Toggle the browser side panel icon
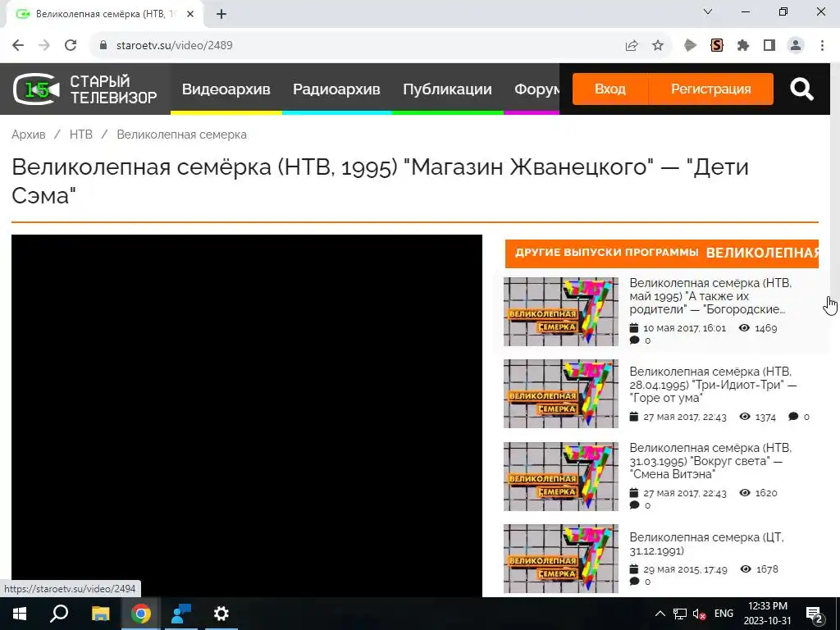 769,46
